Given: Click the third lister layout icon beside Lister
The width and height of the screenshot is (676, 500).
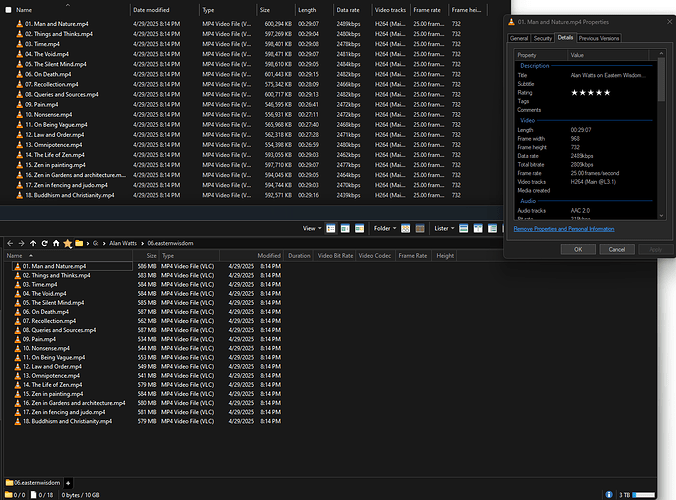Looking at the screenshot, I should 492,228.
